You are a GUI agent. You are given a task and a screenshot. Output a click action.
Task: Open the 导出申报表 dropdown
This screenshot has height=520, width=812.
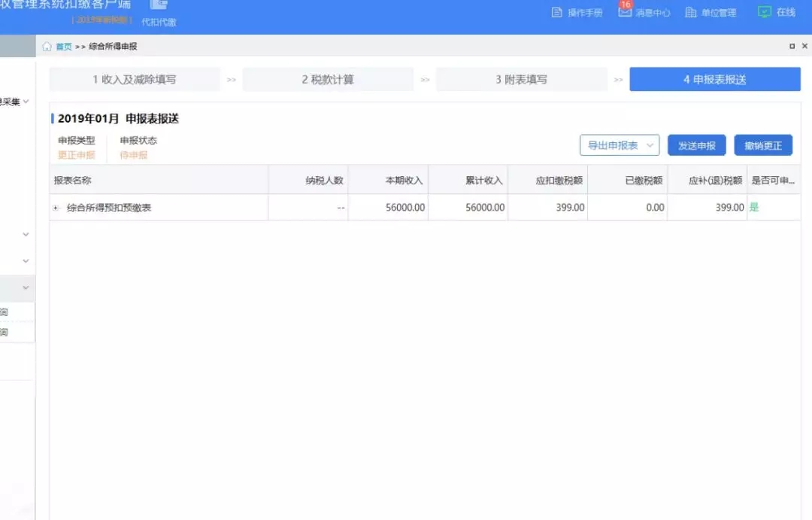click(x=619, y=146)
